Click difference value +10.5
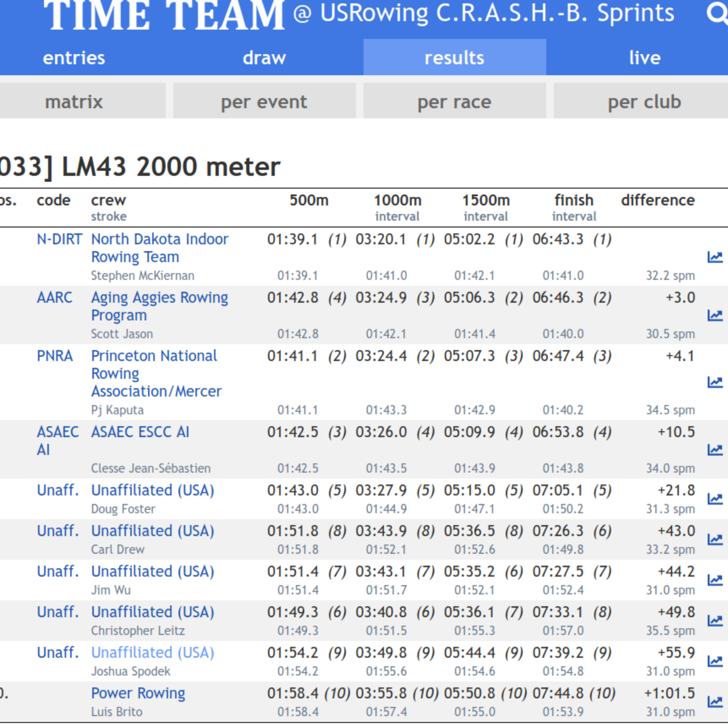 [676, 432]
